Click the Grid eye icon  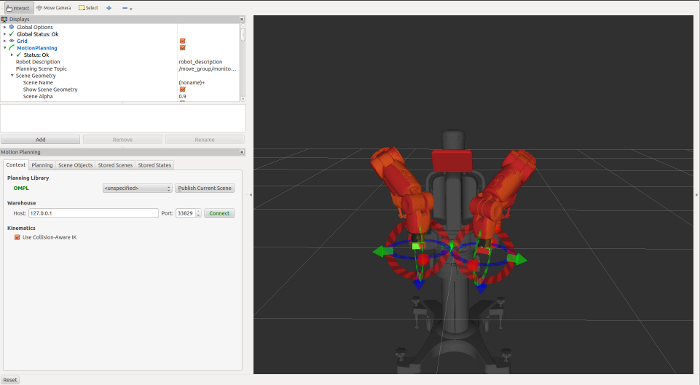(x=12, y=41)
